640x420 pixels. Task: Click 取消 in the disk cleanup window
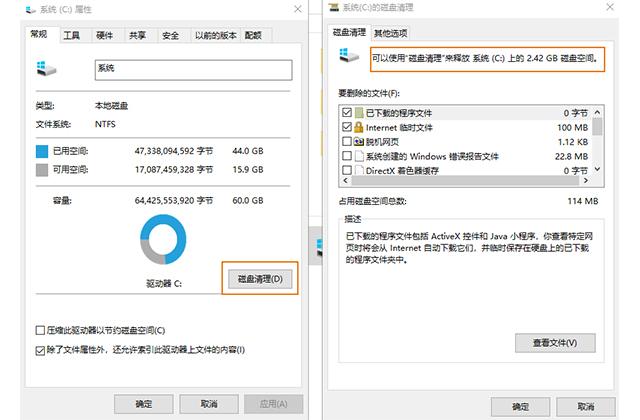click(x=586, y=407)
